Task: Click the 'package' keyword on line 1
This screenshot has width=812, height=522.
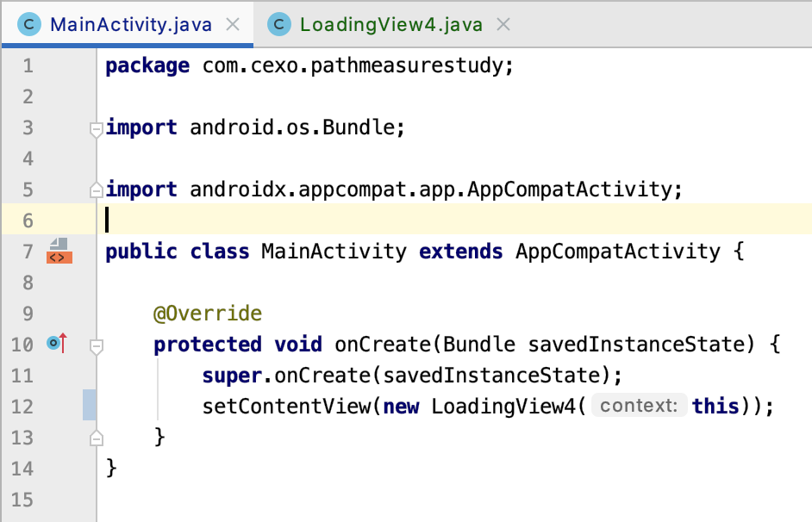Action: pos(147,66)
